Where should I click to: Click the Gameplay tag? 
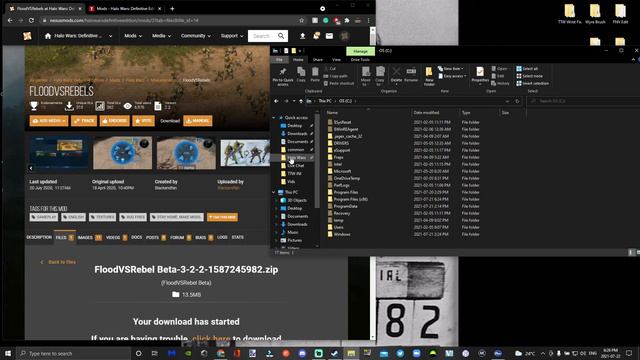(x=44, y=217)
